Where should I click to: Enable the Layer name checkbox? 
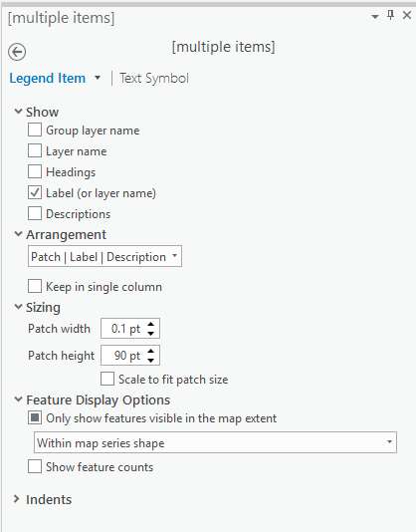tap(35, 150)
